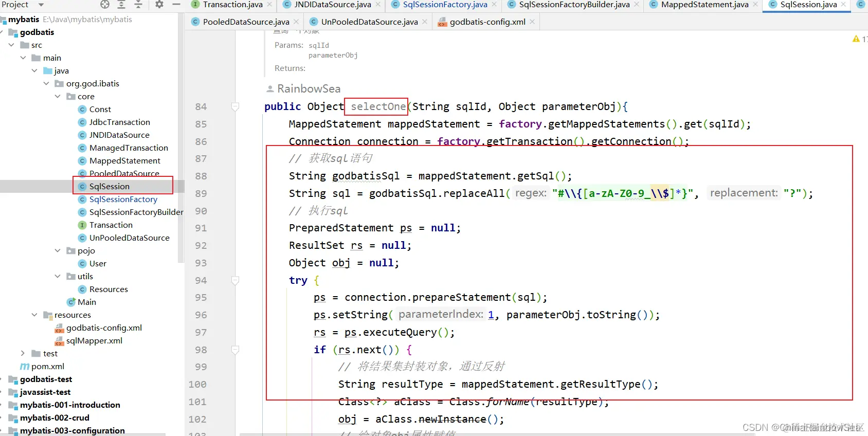868x436 pixels.
Task: Close the SqlSession.java tab
Action: point(843,5)
